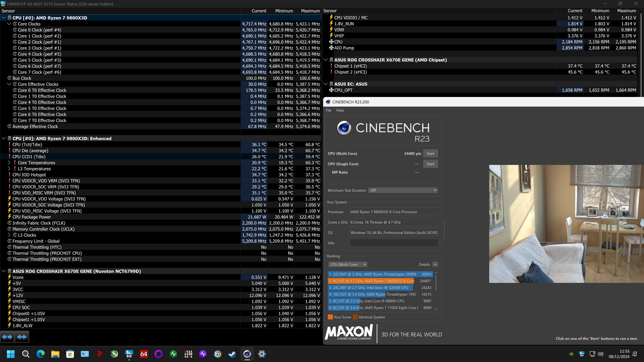Select ranking row 1 Threadripper 2990WX
Screen dimensions: 644x362
[380, 275]
